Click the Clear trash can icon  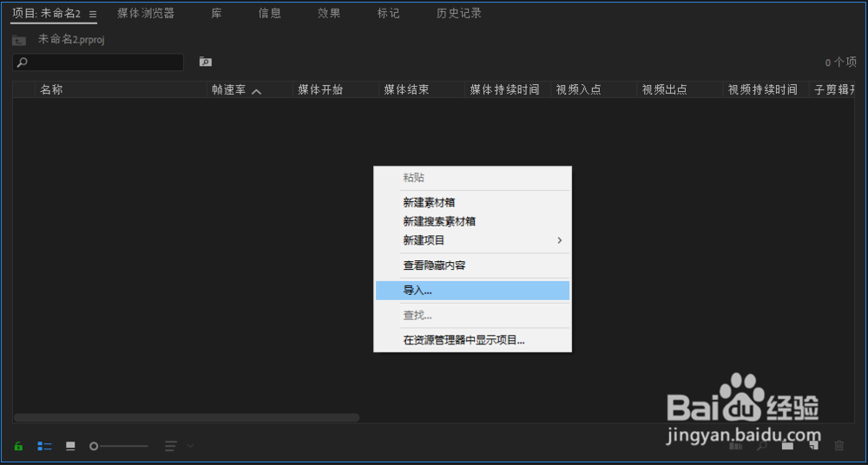click(x=839, y=445)
